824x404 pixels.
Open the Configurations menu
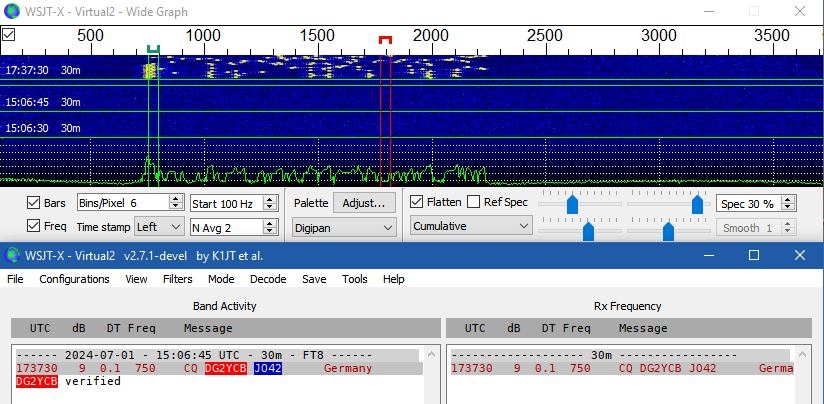coord(74,279)
